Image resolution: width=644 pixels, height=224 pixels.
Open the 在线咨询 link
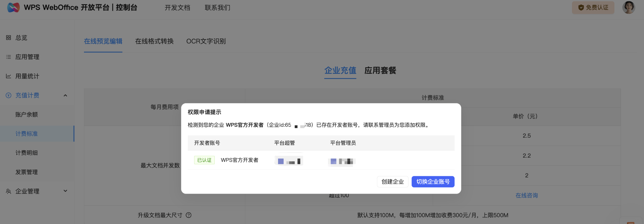[x=527, y=196]
